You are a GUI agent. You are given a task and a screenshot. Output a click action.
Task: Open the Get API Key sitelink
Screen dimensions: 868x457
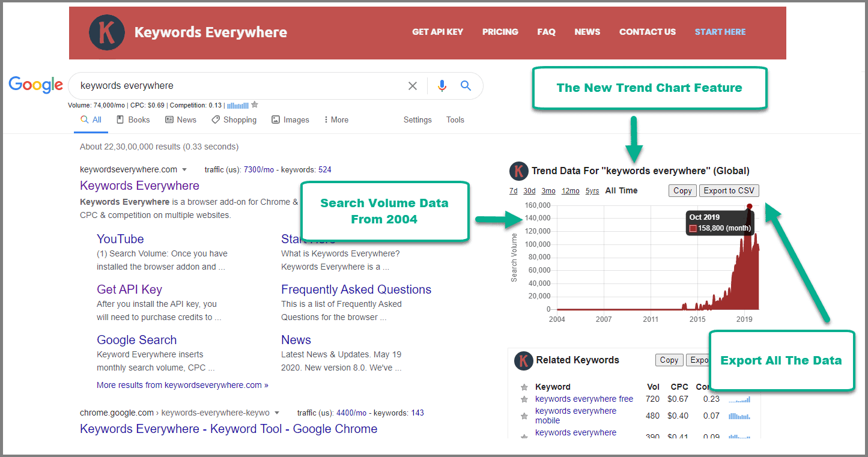coord(129,289)
